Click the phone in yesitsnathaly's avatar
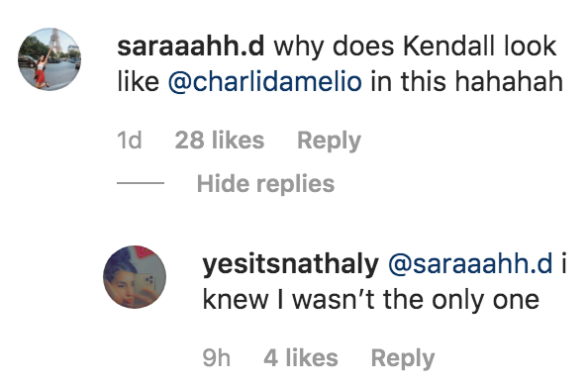 tap(146, 285)
